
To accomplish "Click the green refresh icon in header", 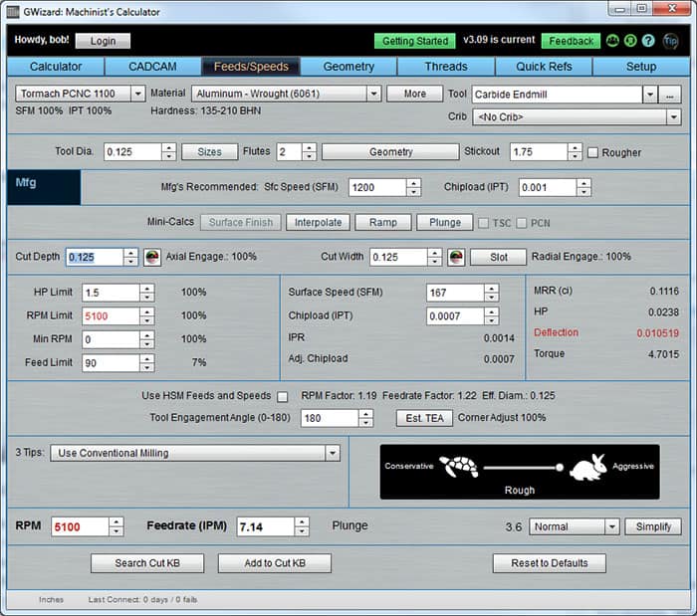I will click(630, 42).
